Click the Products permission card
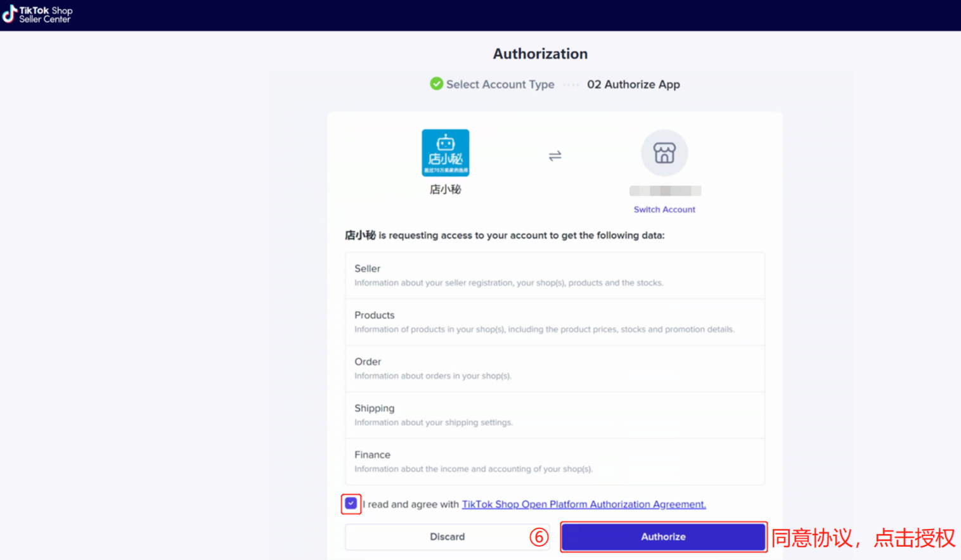961x560 pixels. pos(555,322)
